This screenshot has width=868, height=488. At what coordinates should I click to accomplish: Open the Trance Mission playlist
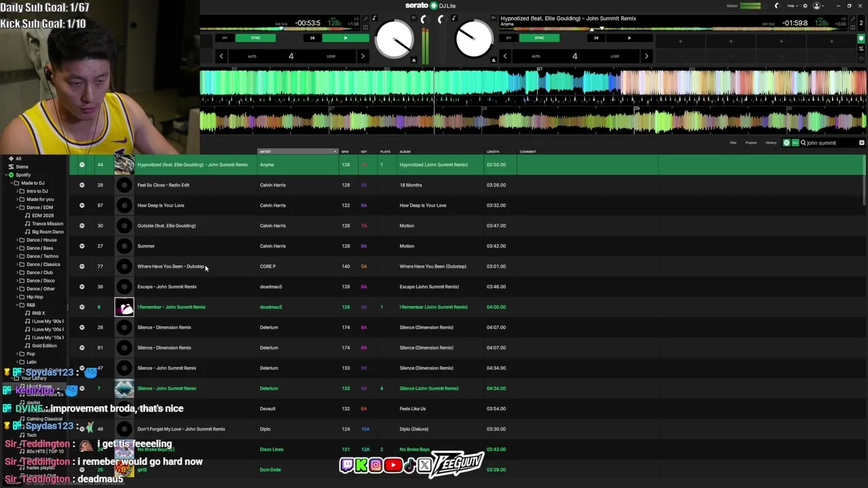(47, 224)
